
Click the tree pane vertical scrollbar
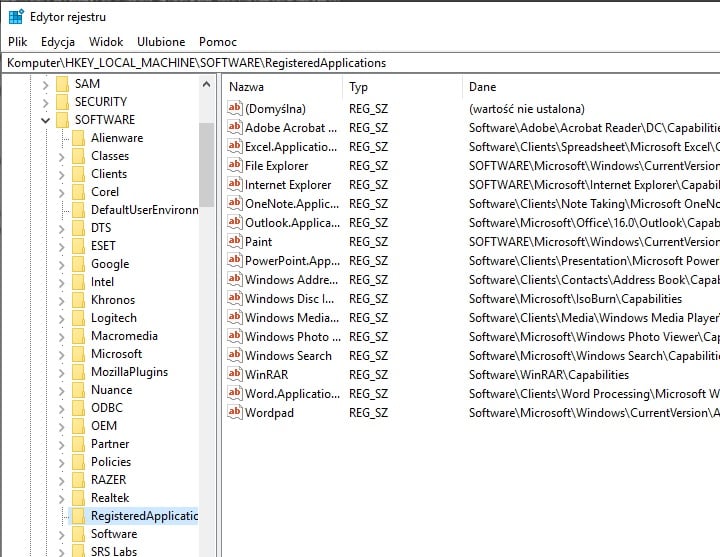point(207,300)
